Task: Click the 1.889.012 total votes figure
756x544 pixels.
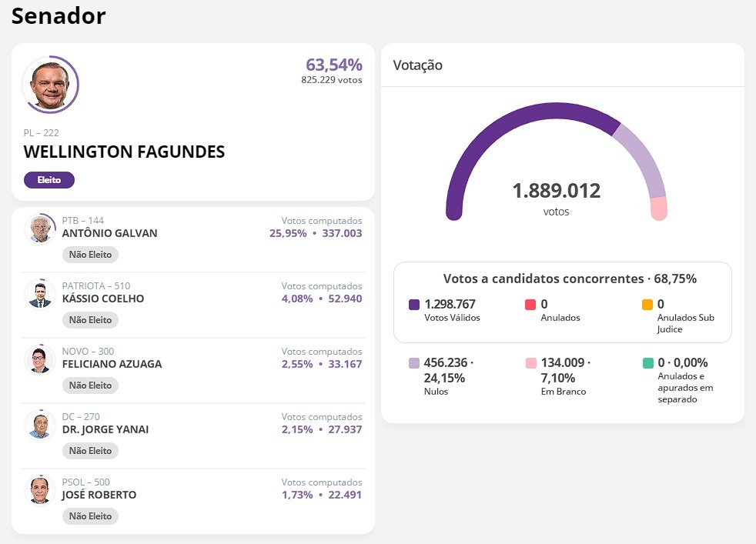Action: (556, 191)
